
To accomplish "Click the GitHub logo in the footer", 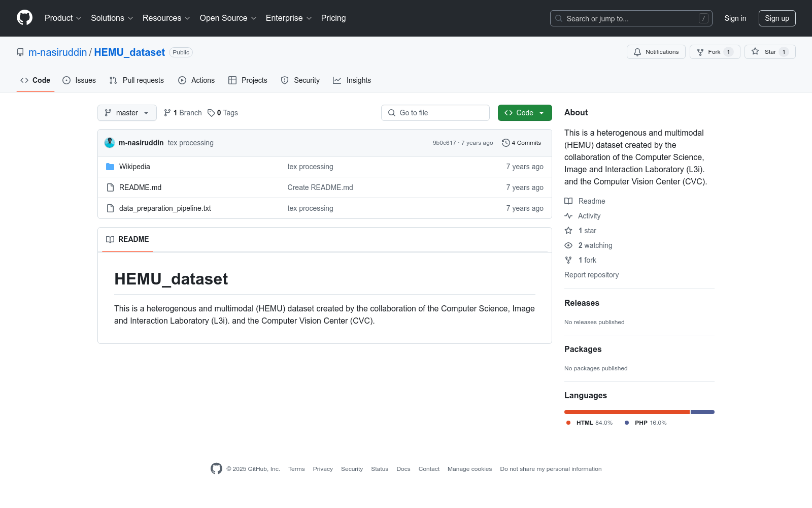I will point(216,468).
